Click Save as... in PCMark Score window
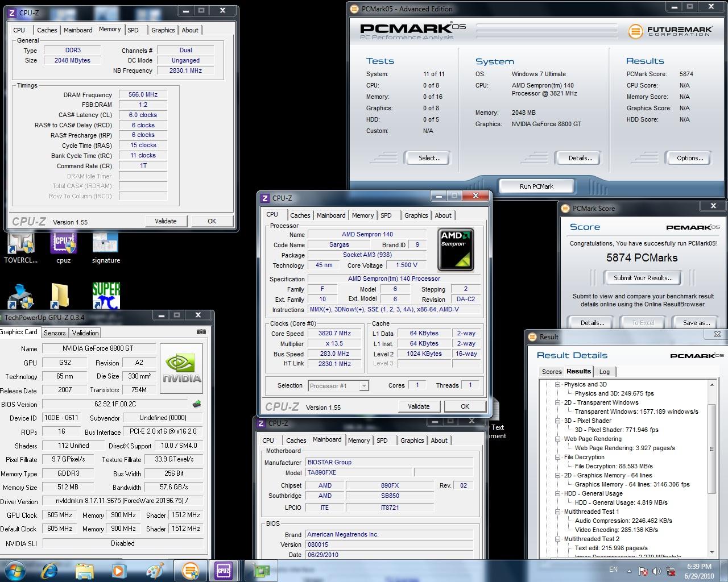 coord(696,323)
